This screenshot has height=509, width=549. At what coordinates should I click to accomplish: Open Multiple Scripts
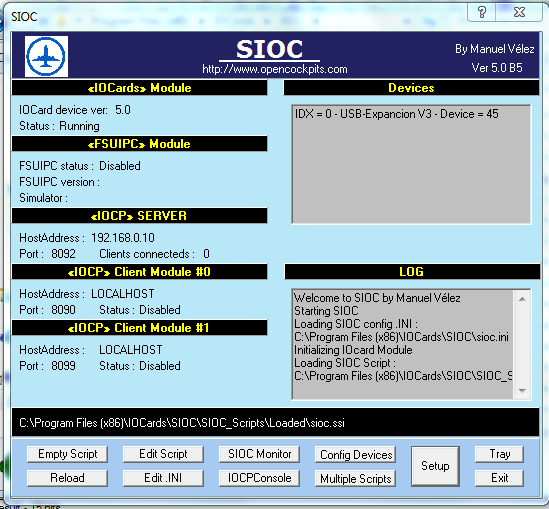[x=356, y=479]
